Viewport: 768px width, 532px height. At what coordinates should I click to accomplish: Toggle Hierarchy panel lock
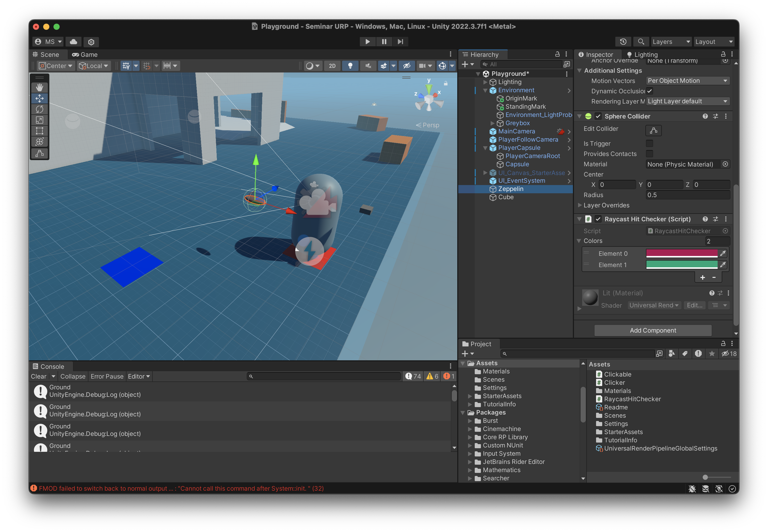coord(557,54)
